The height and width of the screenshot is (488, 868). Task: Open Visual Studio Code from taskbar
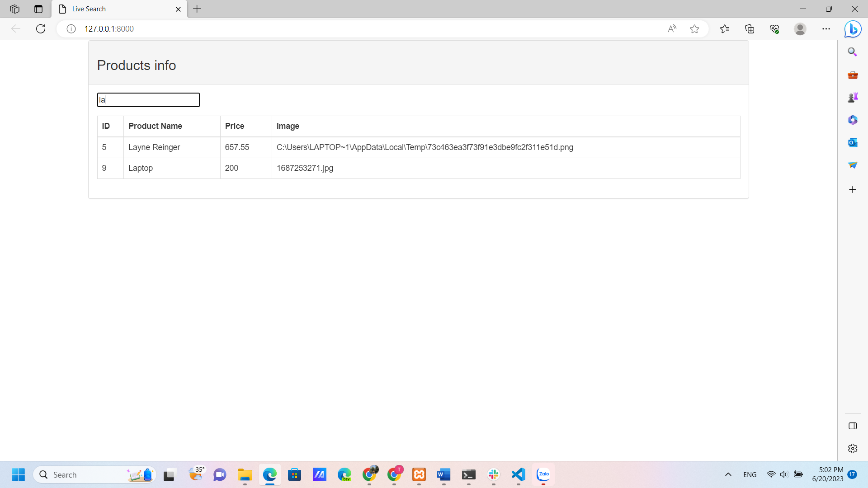coord(519,475)
